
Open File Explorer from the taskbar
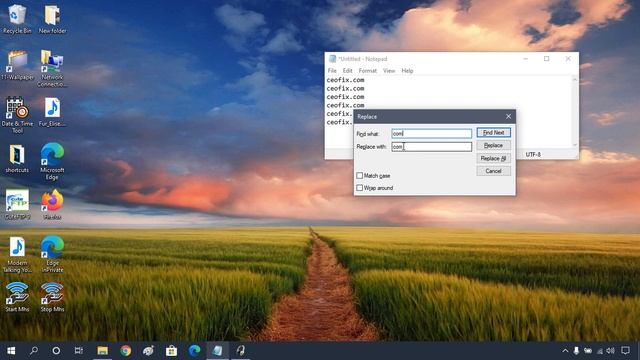(x=102, y=351)
